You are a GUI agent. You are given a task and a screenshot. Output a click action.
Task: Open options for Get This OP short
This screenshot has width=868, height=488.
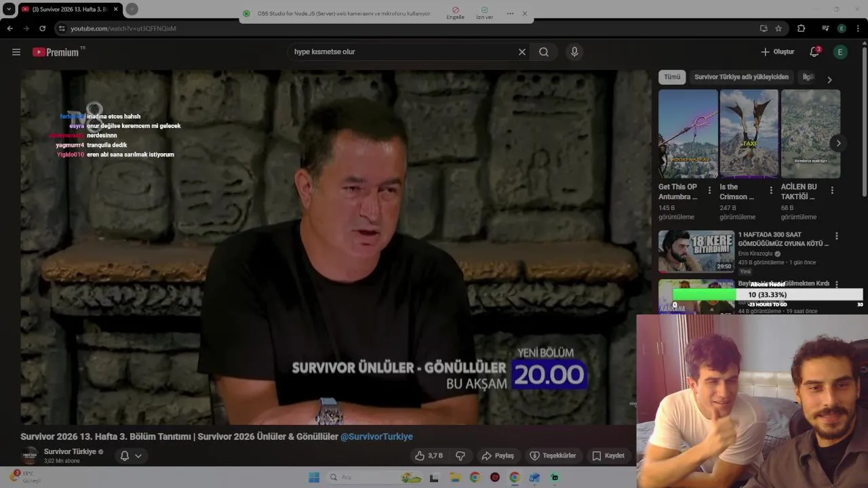[x=709, y=190]
